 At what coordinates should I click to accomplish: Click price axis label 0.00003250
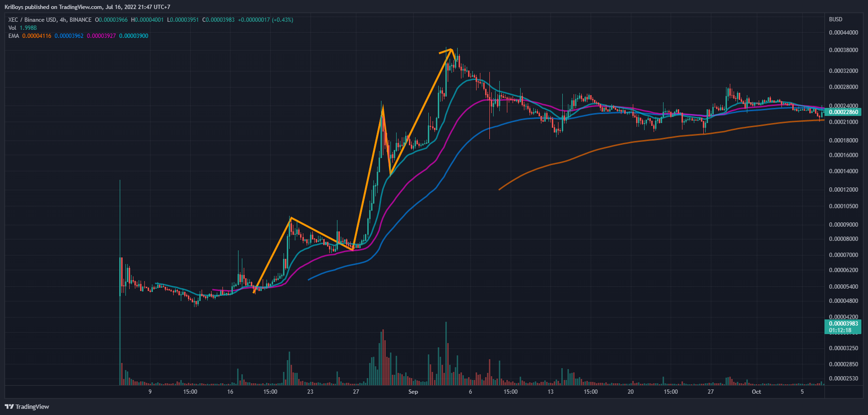click(843, 348)
